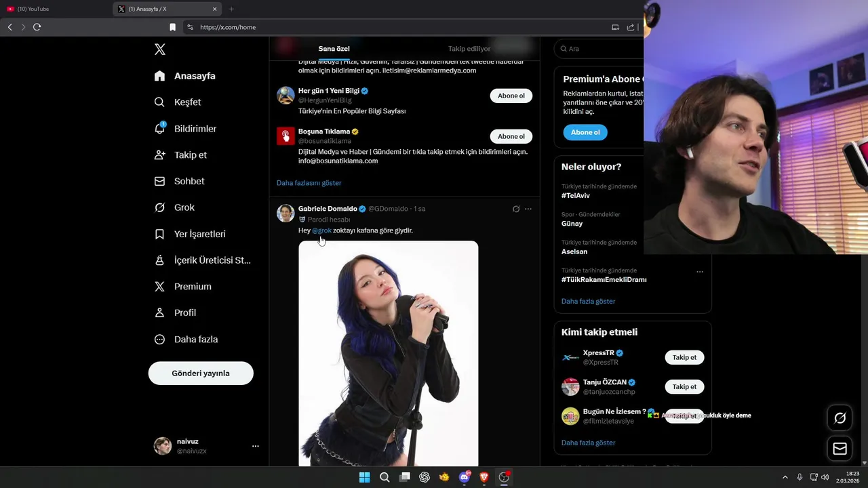Click the cast screen icon in the browser toolbar

(x=615, y=27)
